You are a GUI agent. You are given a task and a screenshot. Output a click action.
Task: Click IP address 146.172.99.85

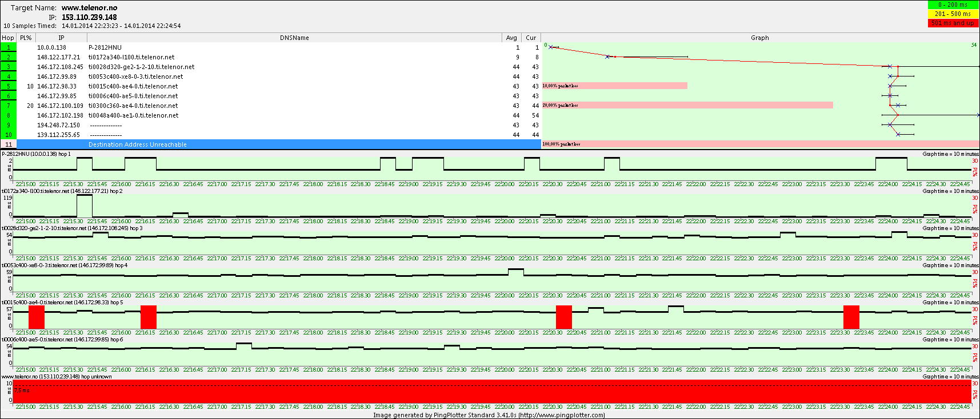pos(57,96)
